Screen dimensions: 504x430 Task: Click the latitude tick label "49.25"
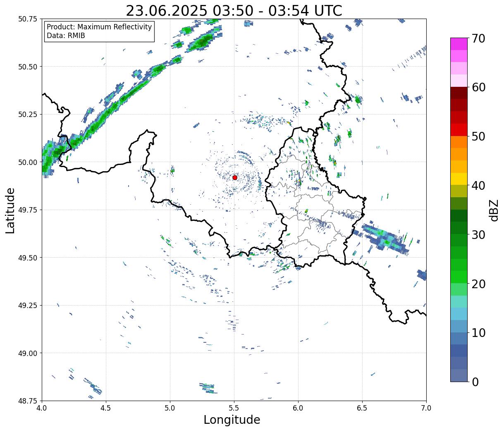[28, 305]
